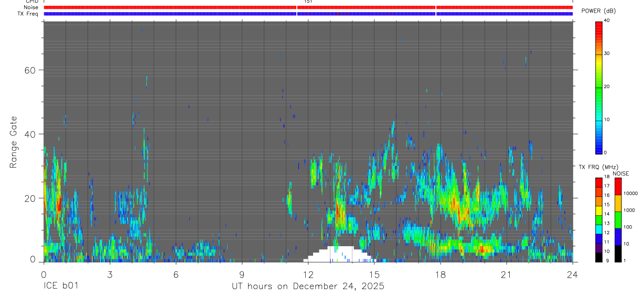The image size is (644, 297).
Task: Click the 'Noise' row label at top left
Action: coord(31,7)
